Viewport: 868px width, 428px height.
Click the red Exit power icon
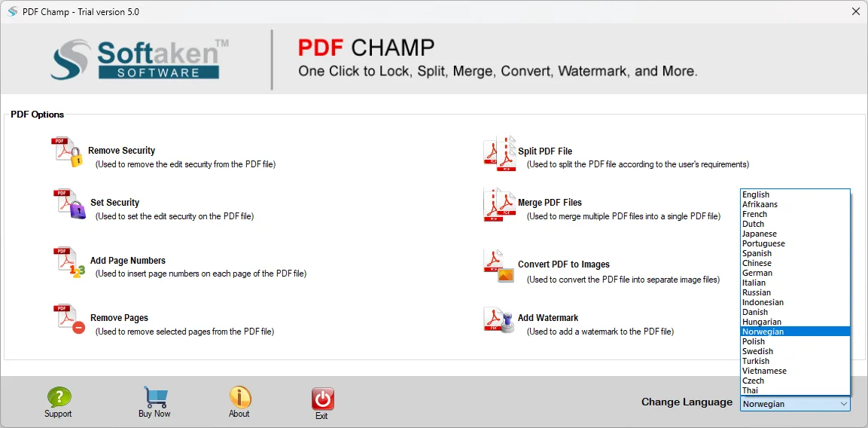click(322, 399)
